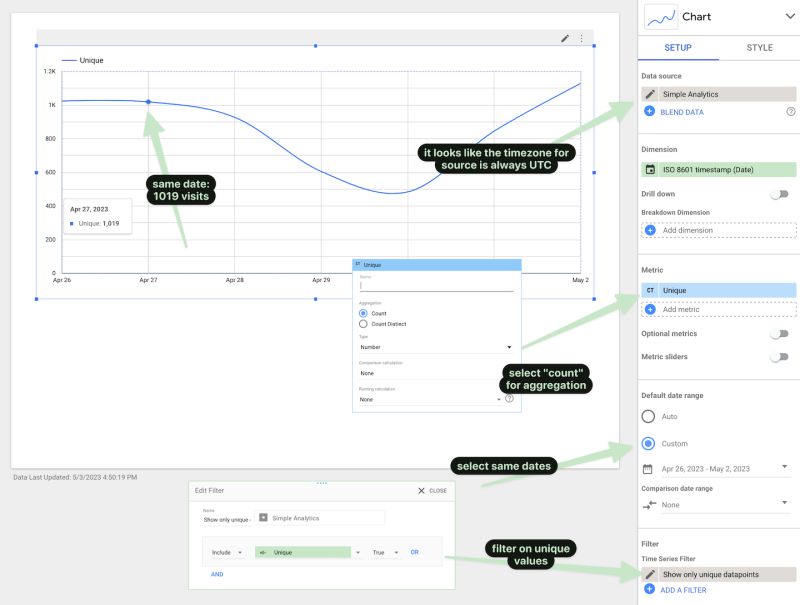Click the Add metric plus icon
The height and width of the screenshot is (605, 800).
(651, 309)
